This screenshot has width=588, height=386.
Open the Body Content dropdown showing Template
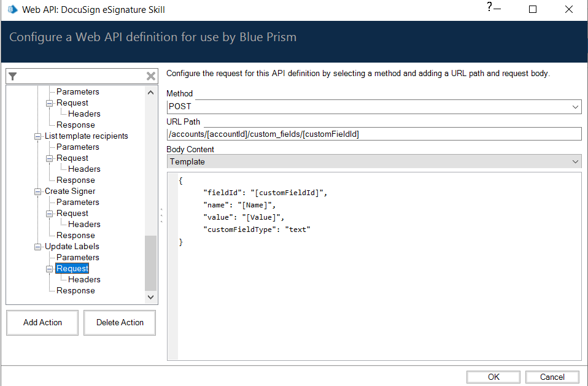pos(575,161)
